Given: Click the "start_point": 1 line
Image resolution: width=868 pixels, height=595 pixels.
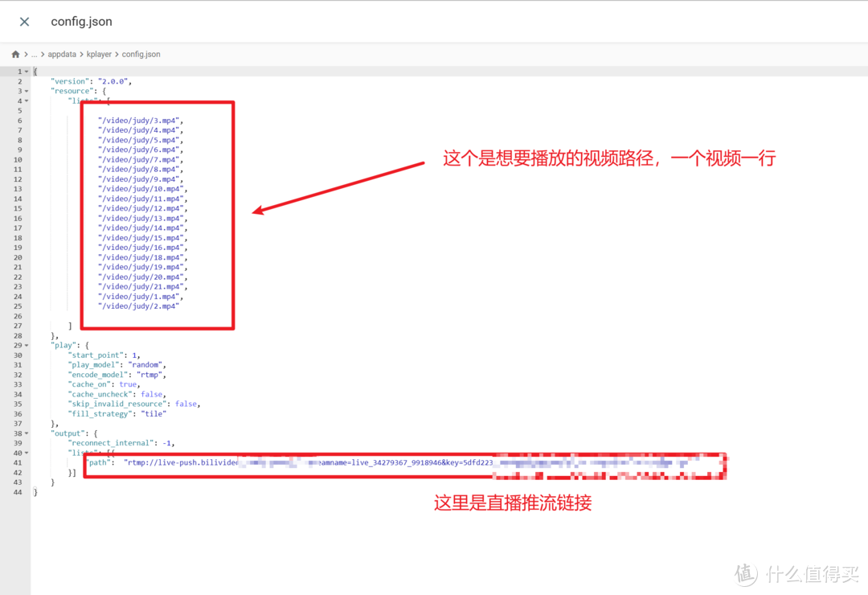Looking at the screenshot, I should pos(104,355).
